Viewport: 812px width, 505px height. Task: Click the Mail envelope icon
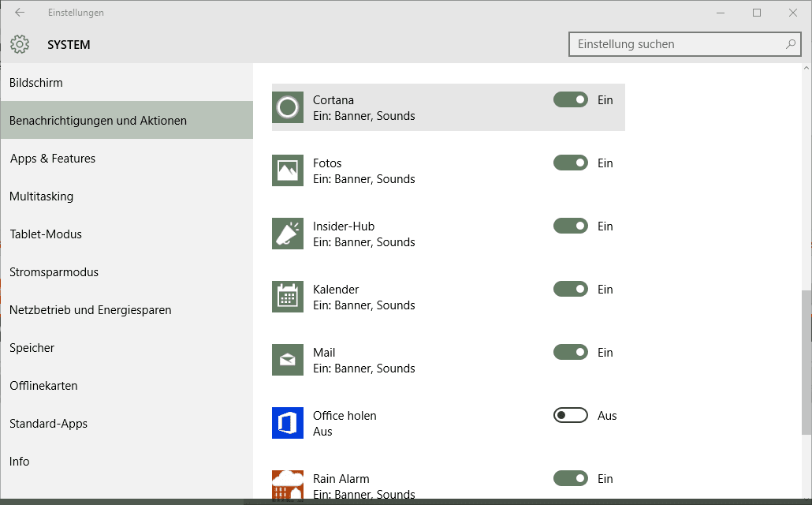(288, 360)
